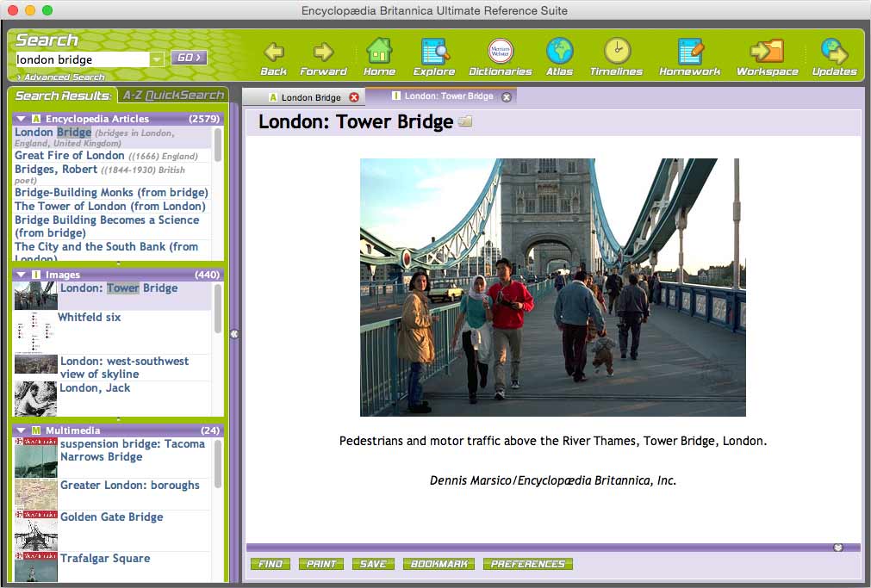Viewport: 871px width, 588px height.
Task: Open the PREFERENCES button
Action: pyautogui.click(x=528, y=564)
